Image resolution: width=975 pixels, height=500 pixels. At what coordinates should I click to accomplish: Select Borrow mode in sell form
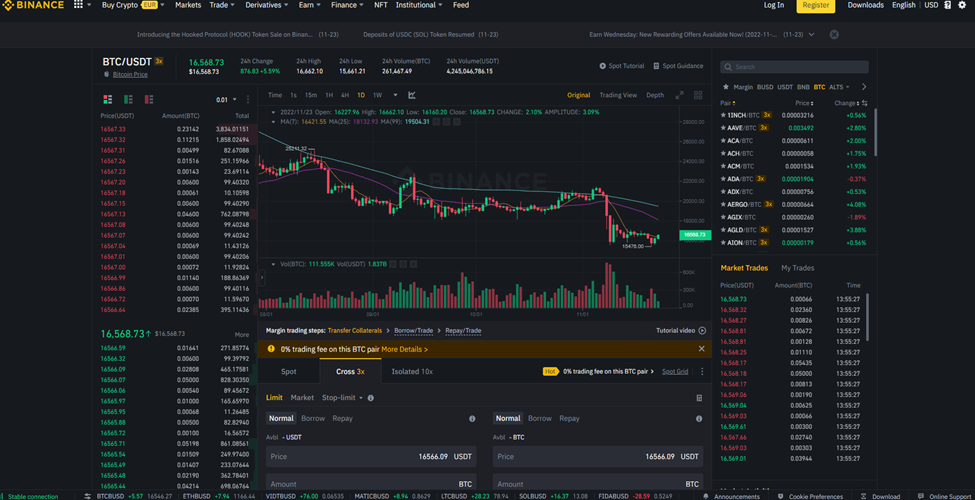tap(540, 419)
